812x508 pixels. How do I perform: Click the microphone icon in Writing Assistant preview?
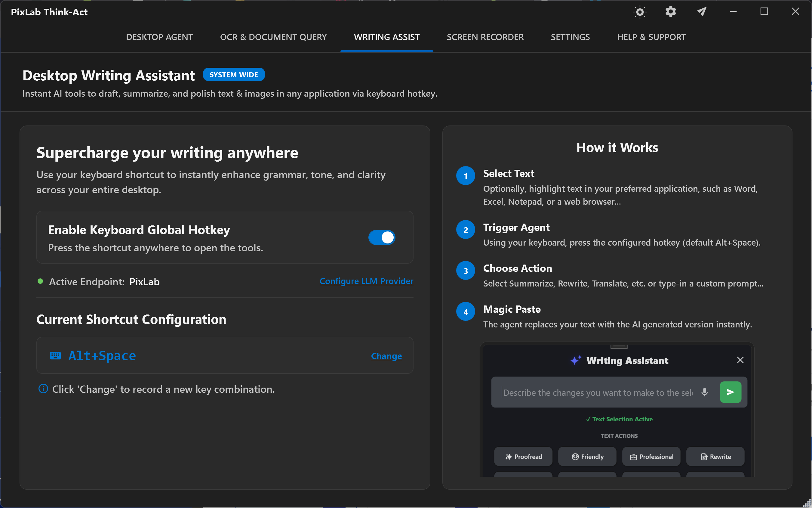coord(705,392)
